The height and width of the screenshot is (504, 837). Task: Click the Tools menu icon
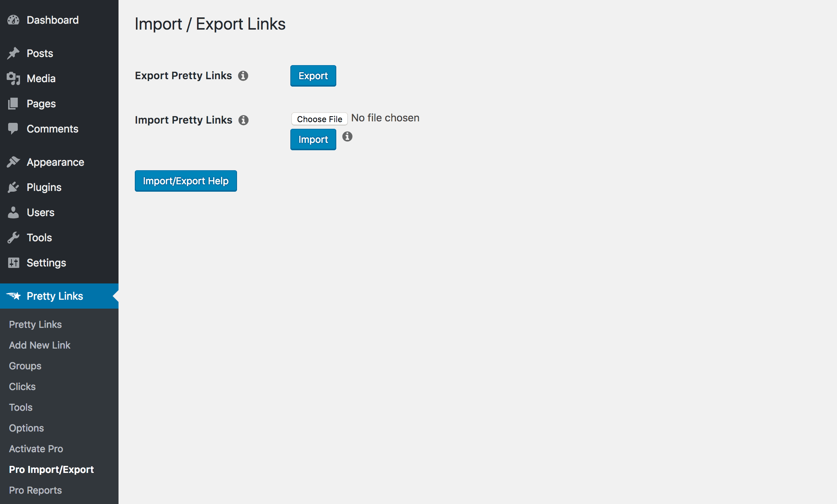13,237
